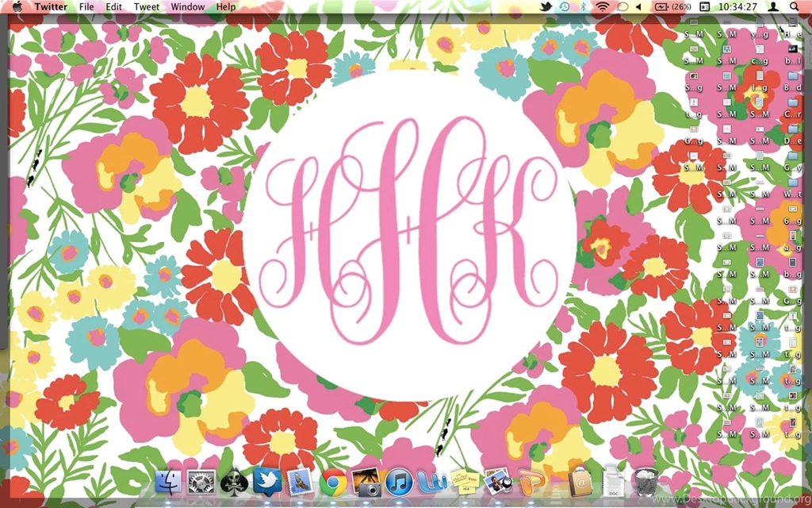
Task: Open the Tweet menu
Action: (146, 7)
